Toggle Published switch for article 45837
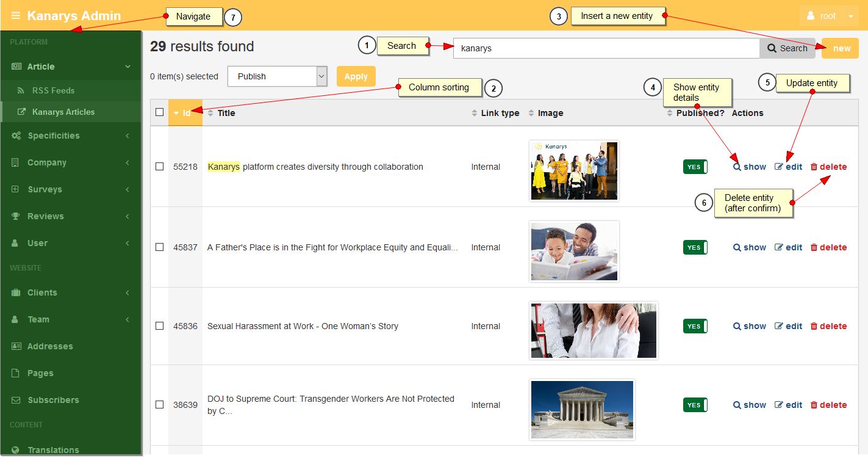Image resolution: width=868 pixels, height=461 pixels. tap(695, 247)
